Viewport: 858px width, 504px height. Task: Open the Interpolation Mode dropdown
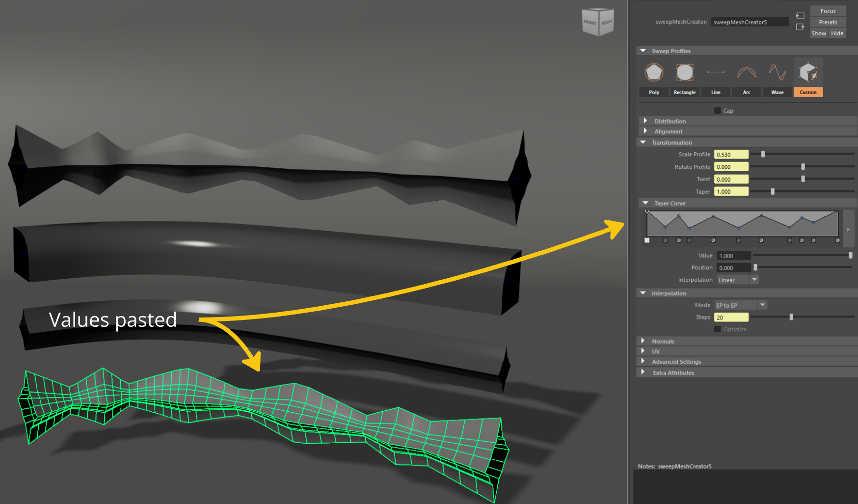[x=762, y=305]
